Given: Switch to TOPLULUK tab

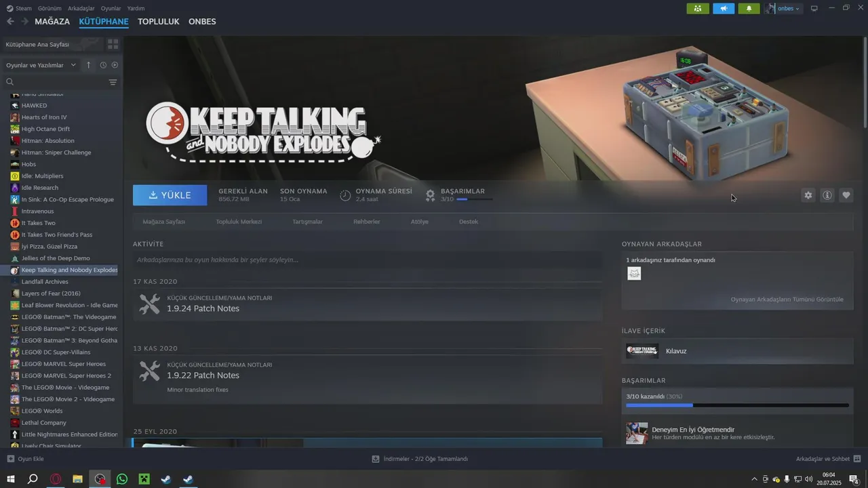Looking at the screenshot, I should tap(158, 22).
